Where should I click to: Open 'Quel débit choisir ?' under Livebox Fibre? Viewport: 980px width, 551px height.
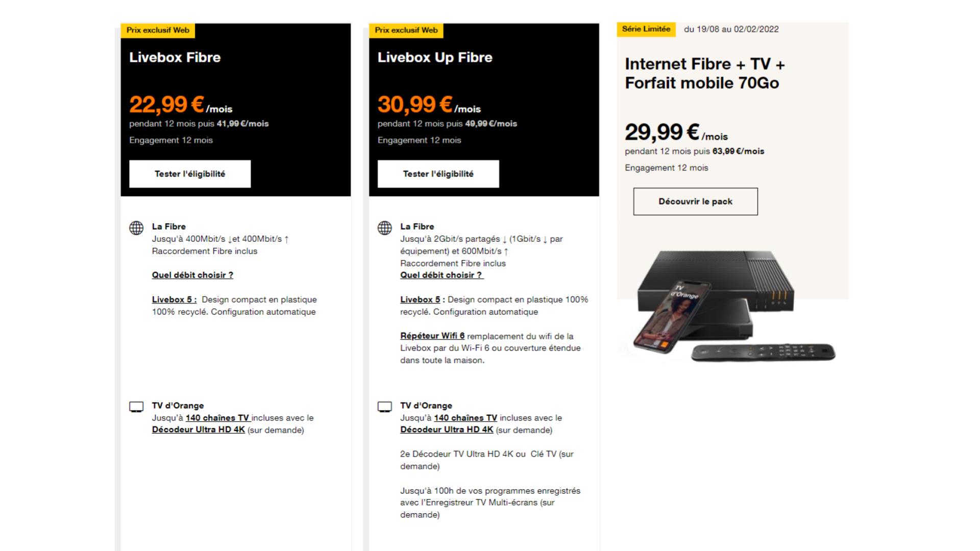coord(192,275)
